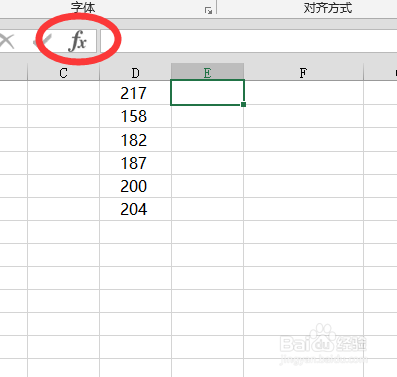The image size is (397, 377).
Task: Click the fx Insert Function icon
Action: 77,41
